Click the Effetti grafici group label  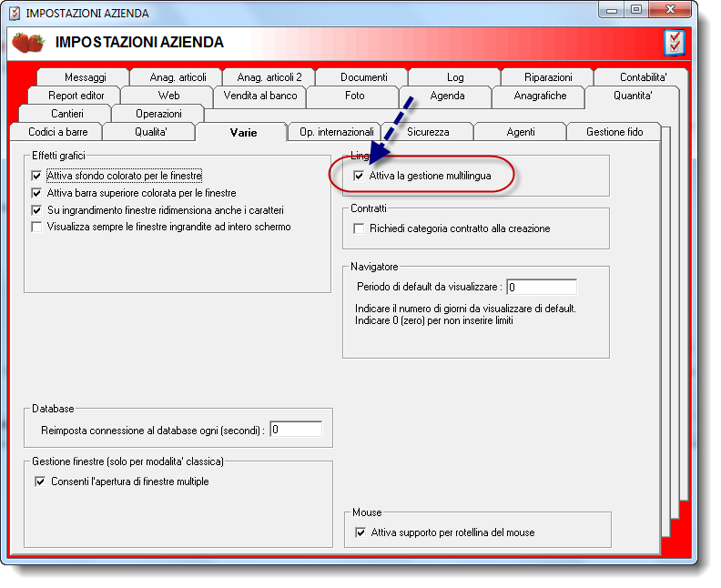[58, 156]
